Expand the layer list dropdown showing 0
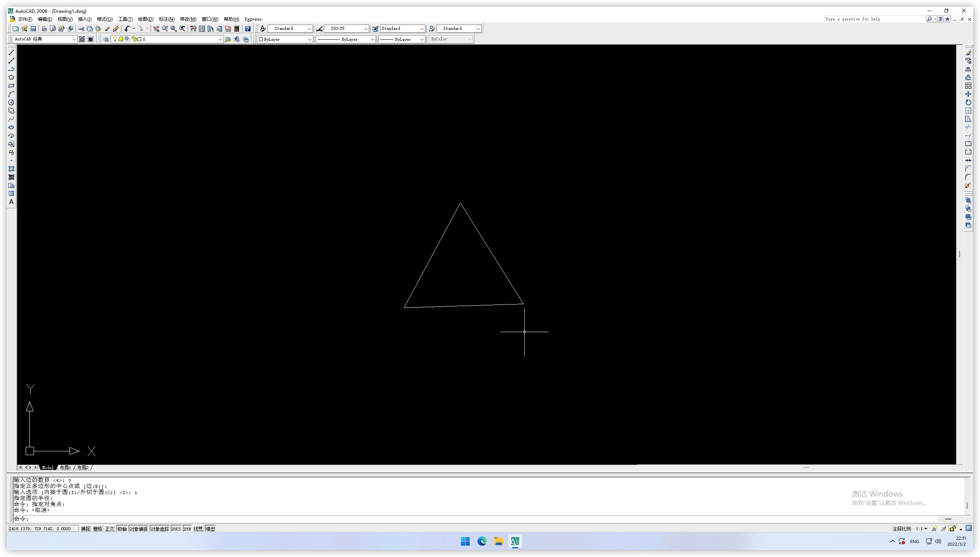Image resolution: width=980 pixels, height=557 pixels. (220, 39)
